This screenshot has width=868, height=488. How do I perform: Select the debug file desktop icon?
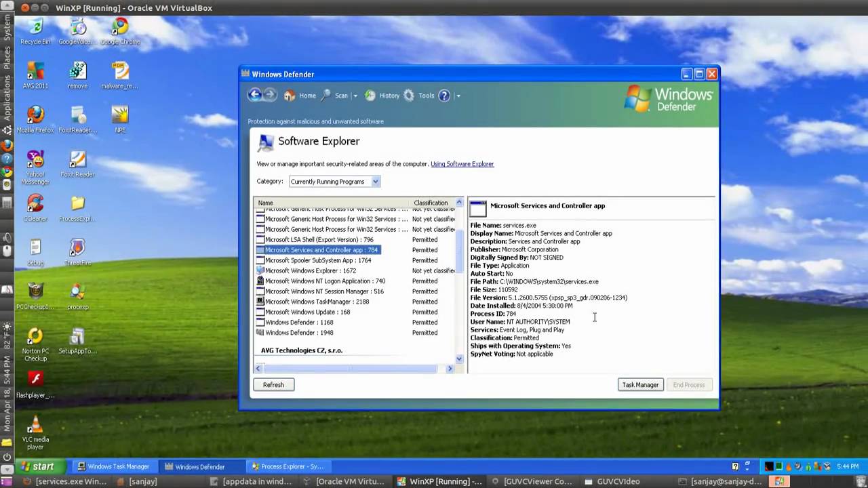[x=35, y=252]
